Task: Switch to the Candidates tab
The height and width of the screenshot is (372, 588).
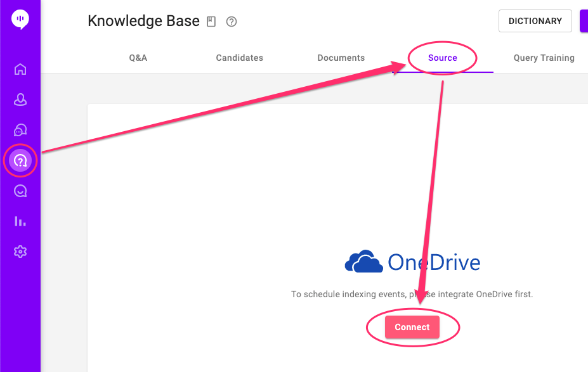Action: (x=240, y=58)
